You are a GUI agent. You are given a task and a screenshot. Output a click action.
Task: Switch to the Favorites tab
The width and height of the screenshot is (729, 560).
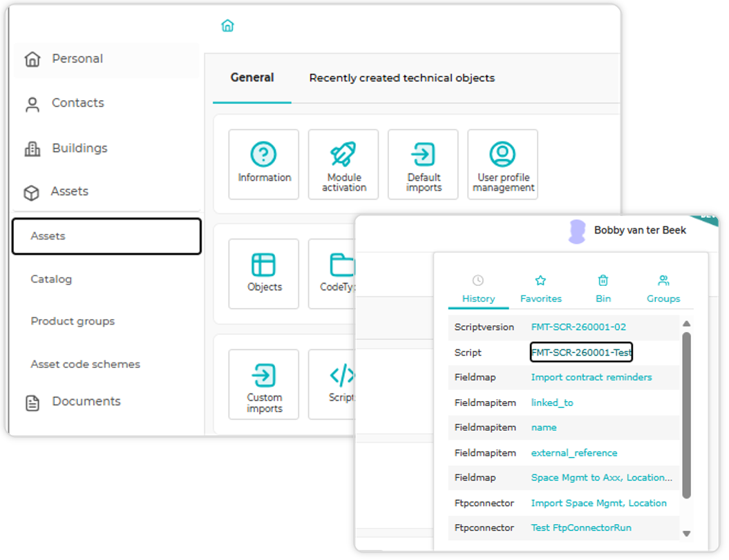coord(541,290)
